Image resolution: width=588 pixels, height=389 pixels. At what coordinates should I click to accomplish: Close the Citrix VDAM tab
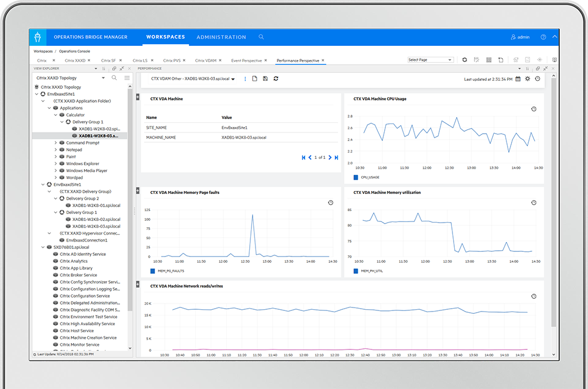click(220, 60)
